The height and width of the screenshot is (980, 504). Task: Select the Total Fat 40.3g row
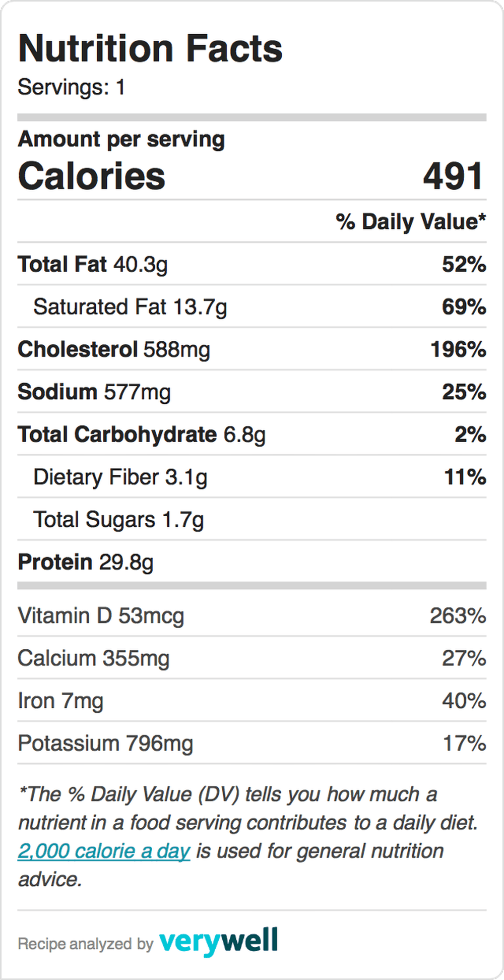(x=252, y=264)
